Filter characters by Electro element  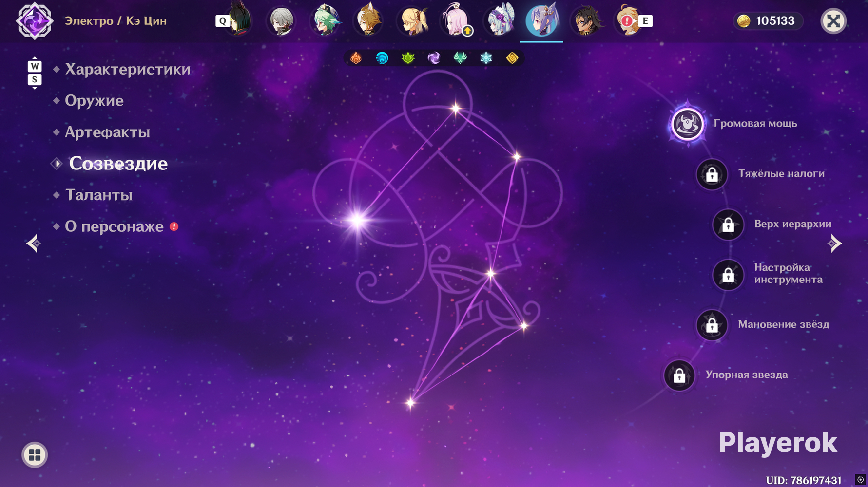coord(434,58)
